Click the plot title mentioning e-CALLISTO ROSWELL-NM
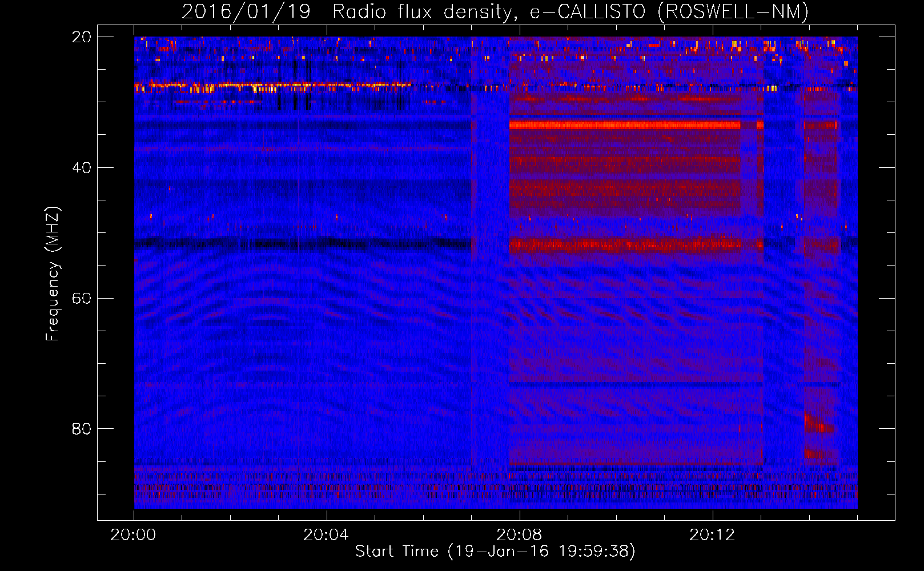 [x=495, y=11]
